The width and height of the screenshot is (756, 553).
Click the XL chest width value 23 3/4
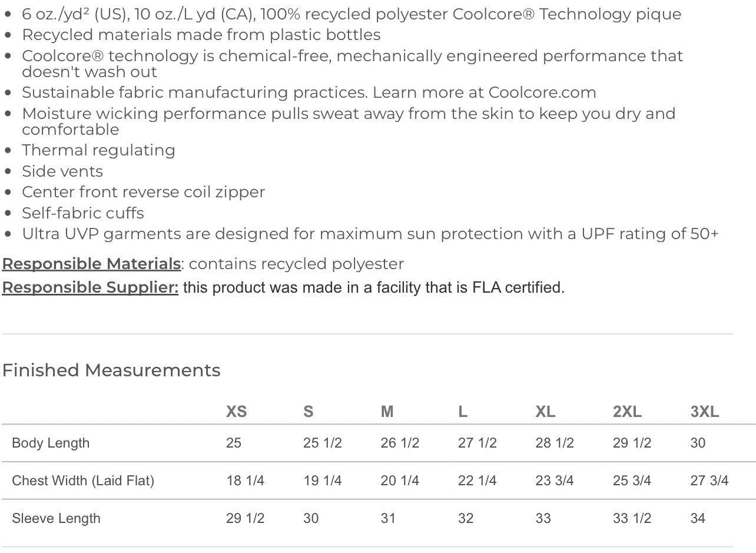(555, 481)
